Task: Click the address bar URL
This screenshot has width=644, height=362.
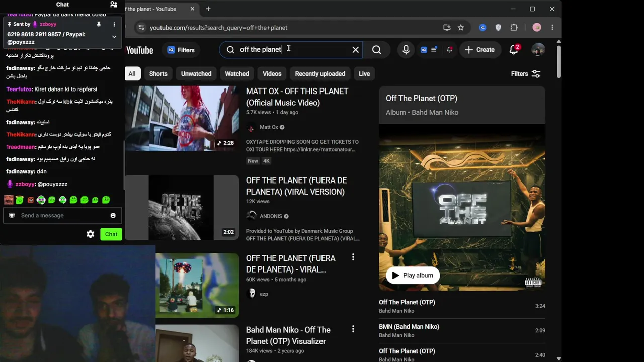Action: coord(218,28)
